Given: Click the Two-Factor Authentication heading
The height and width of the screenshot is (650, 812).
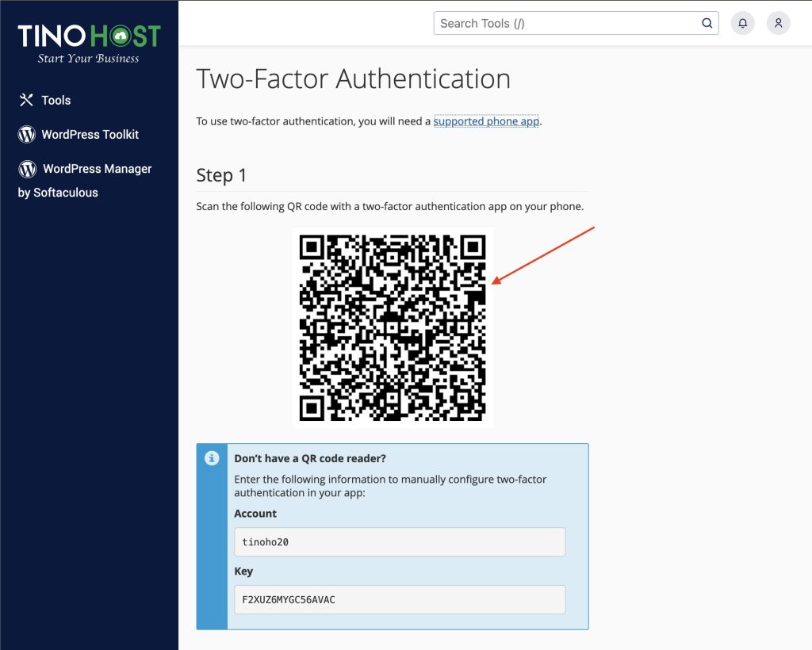Looking at the screenshot, I should pyautogui.click(x=353, y=78).
